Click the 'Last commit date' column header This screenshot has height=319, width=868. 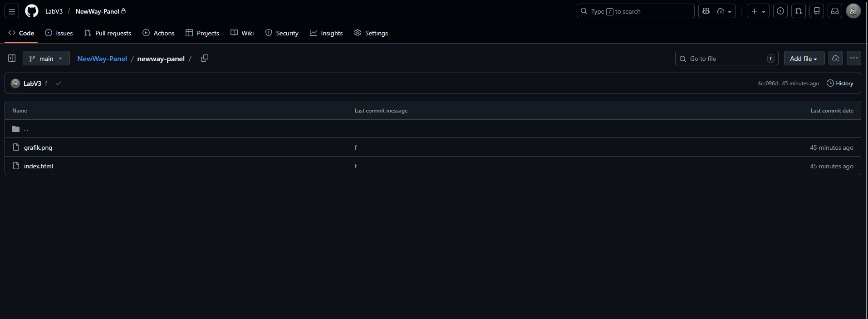[x=832, y=111]
